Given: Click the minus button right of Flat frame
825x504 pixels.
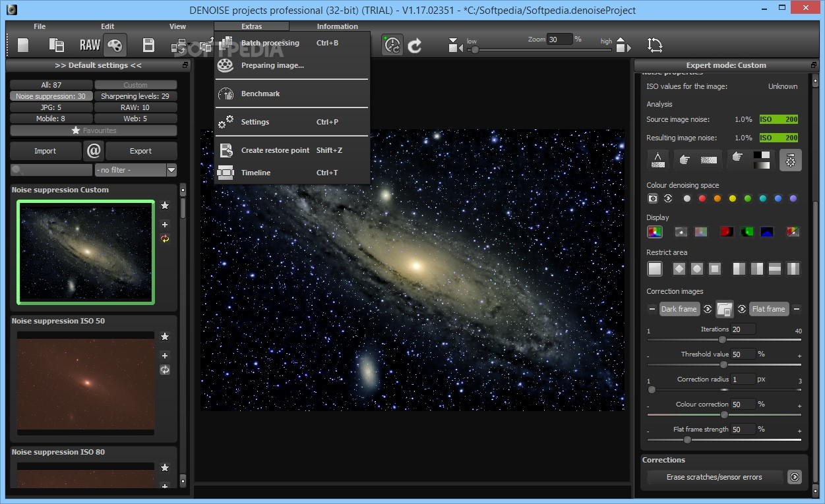Looking at the screenshot, I should click(x=797, y=309).
